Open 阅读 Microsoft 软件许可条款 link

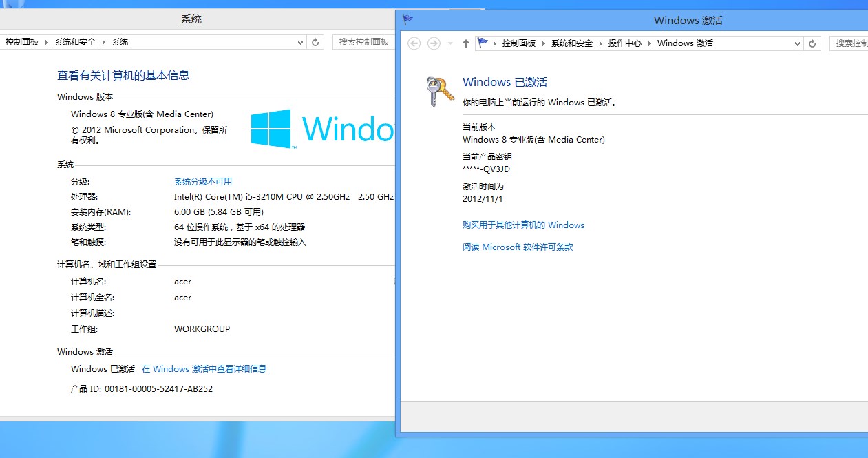click(518, 247)
